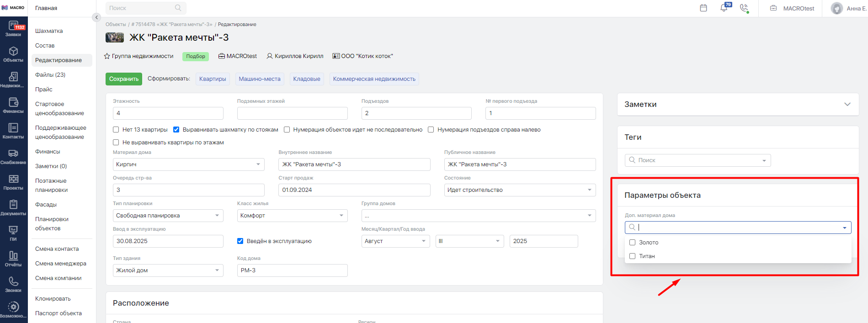The image size is (868, 323).
Task: Open the Объекты sidebar icon
Action: (13, 54)
